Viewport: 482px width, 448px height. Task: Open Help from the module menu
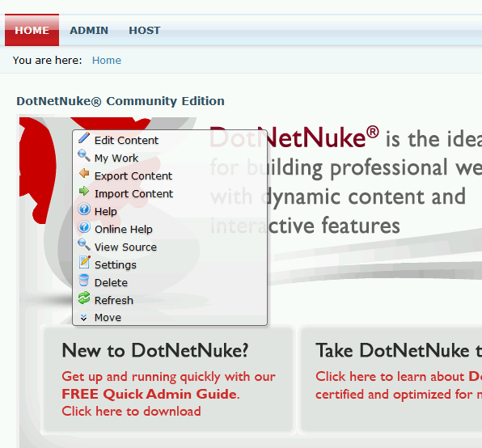click(x=106, y=212)
